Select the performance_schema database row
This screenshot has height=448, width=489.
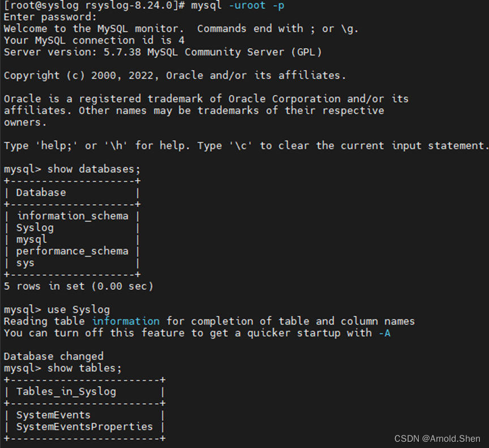72,251
